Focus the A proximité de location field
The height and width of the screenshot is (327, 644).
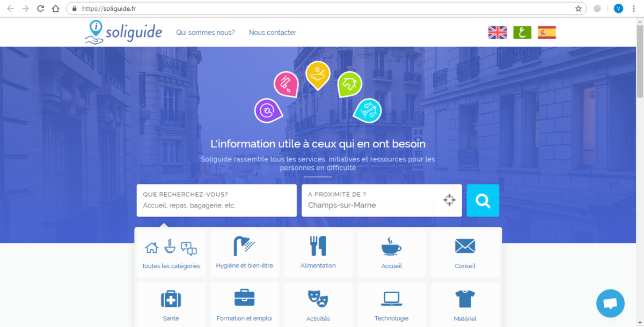point(382,200)
